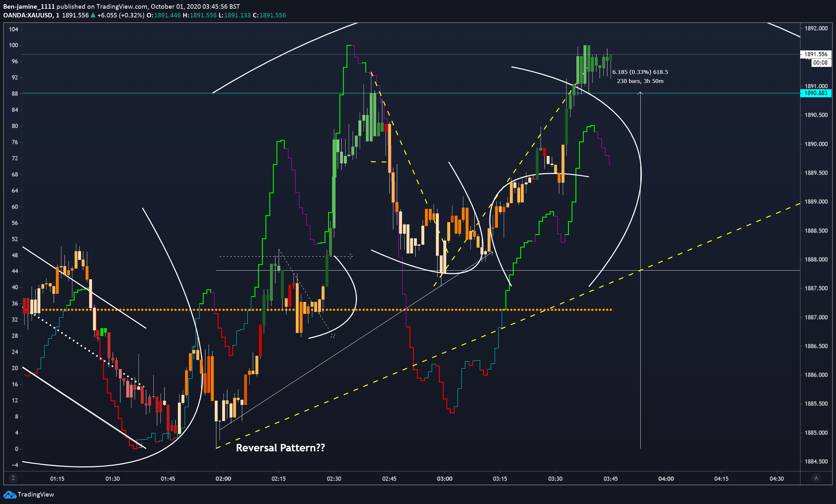
Task: Click the 00:08 countdown timer label
Action: pyautogui.click(x=820, y=62)
